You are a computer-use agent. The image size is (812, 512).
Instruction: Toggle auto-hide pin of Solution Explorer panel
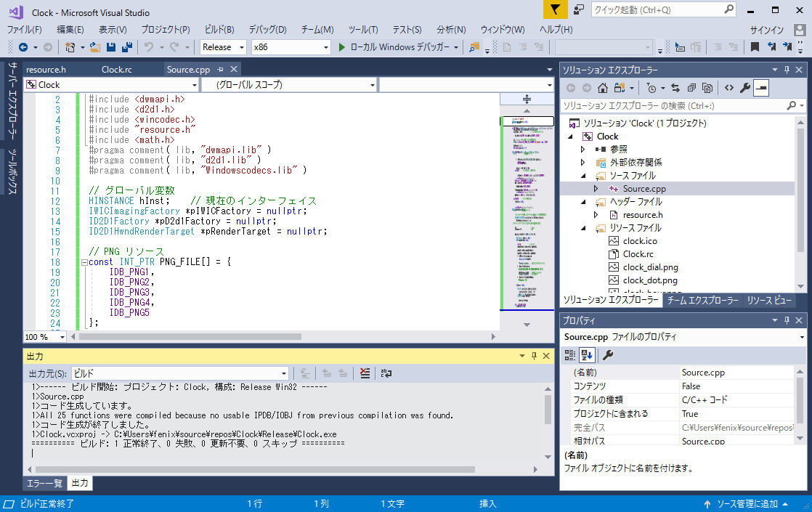[787, 70]
